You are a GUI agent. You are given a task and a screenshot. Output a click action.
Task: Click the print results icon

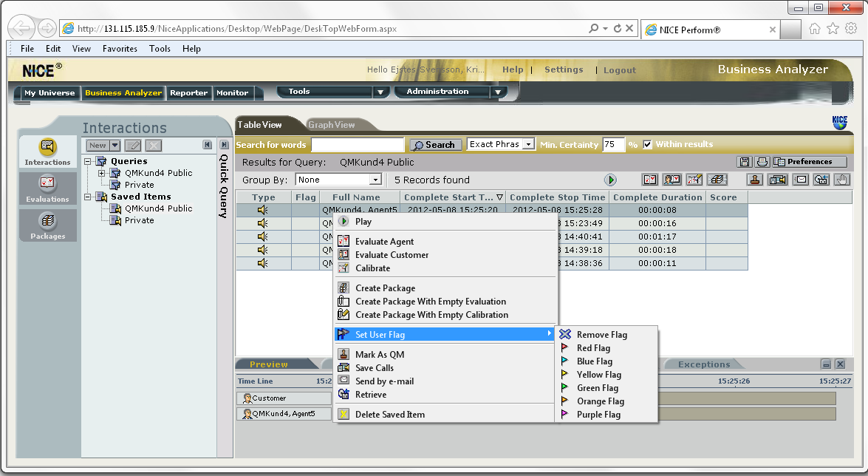(x=762, y=162)
